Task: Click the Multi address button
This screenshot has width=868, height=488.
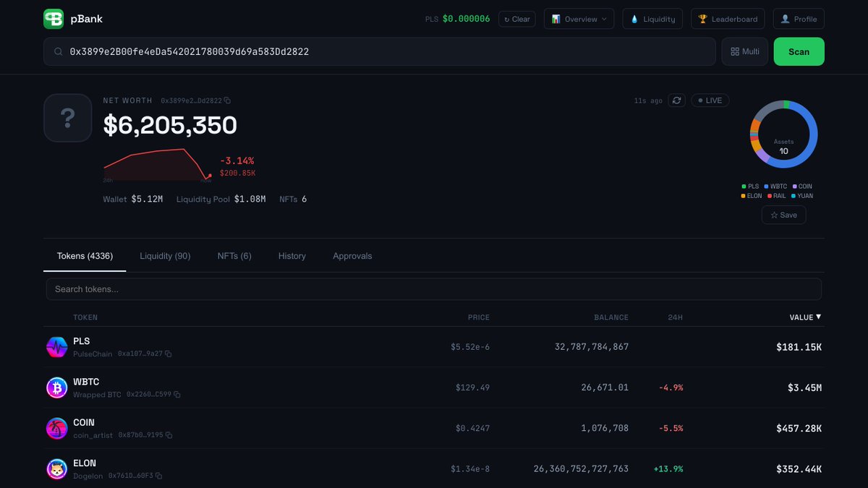Action: (744, 52)
